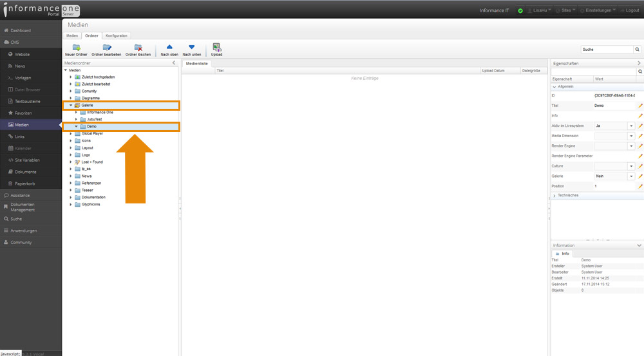Collapse the Eigenschaften panel
The image size is (644, 356).
[x=639, y=63]
